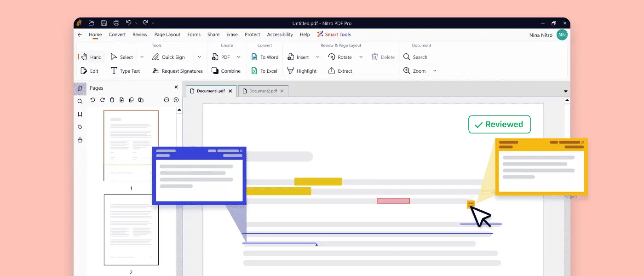Image resolution: width=644 pixels, height=276 pixels.
Task: Open the document tabs list arrow
Action: pos(566,91)
